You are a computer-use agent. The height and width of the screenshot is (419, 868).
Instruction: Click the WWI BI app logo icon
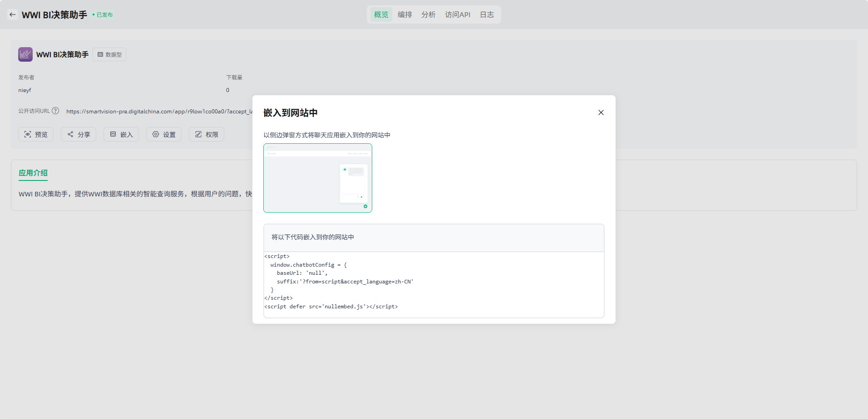click(25, 54)
